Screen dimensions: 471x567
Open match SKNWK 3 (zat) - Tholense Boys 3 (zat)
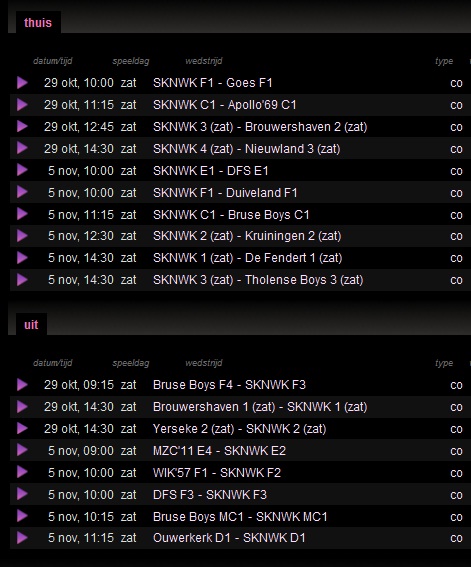pos(258,280)
